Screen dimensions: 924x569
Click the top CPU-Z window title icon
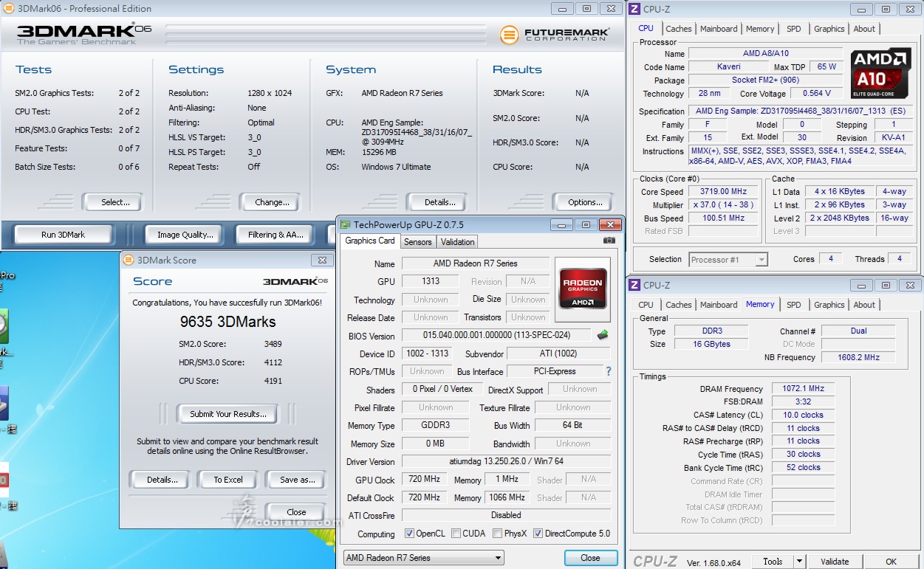(634, 9)
